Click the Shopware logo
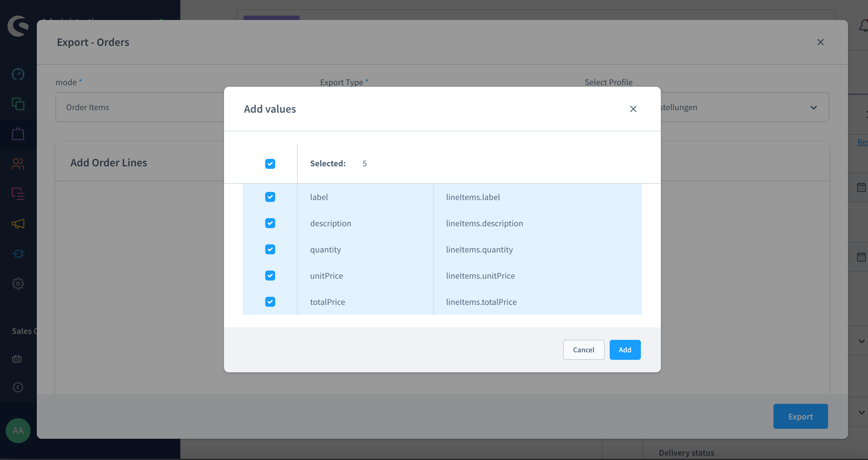 pos(18,26)
